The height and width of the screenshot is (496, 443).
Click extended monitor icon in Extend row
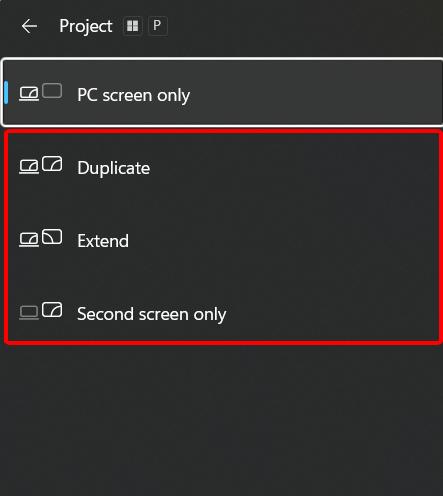tap(52, 237)
